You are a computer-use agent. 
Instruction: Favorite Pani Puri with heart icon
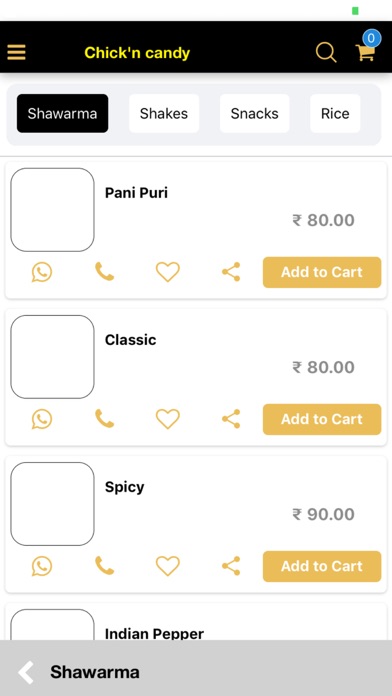point(168,272)
